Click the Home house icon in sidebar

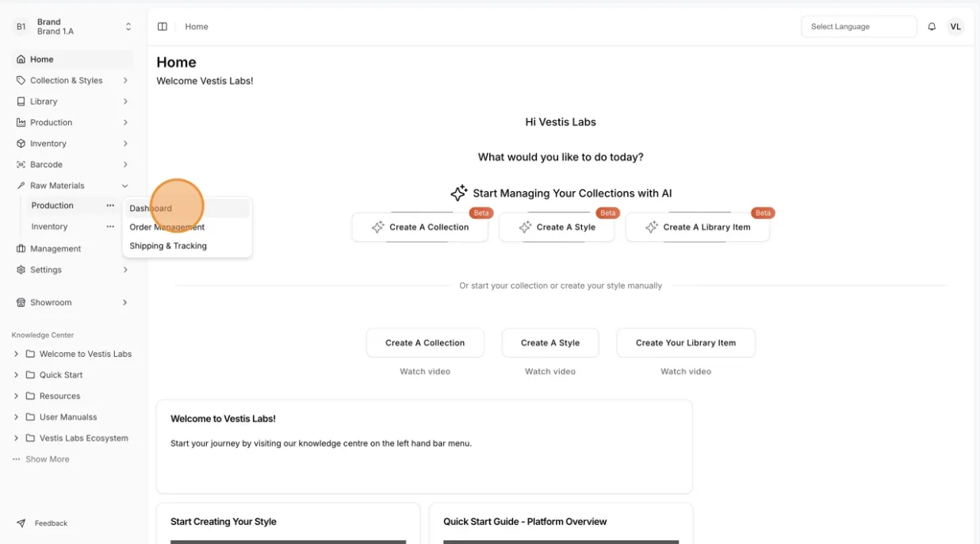point(21,59)
